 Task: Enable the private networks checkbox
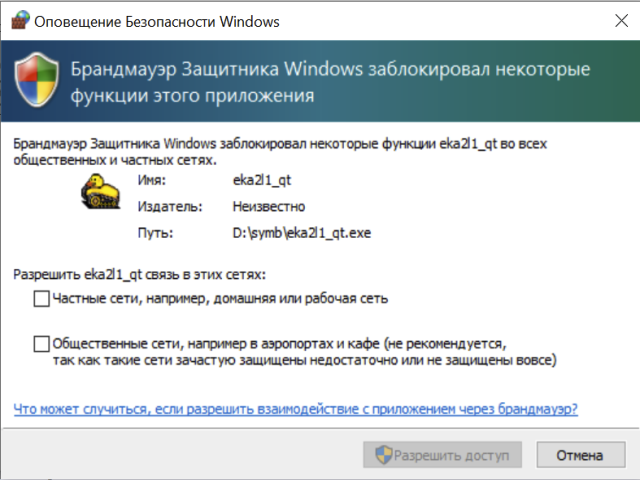(42, 299)
